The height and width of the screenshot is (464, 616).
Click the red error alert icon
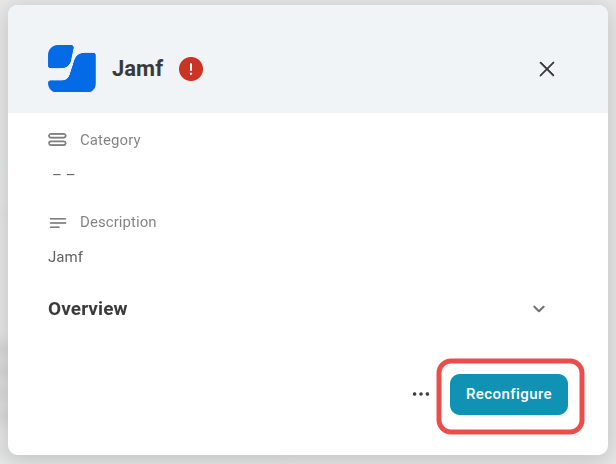pyautogui.click(x=191, y=69)
